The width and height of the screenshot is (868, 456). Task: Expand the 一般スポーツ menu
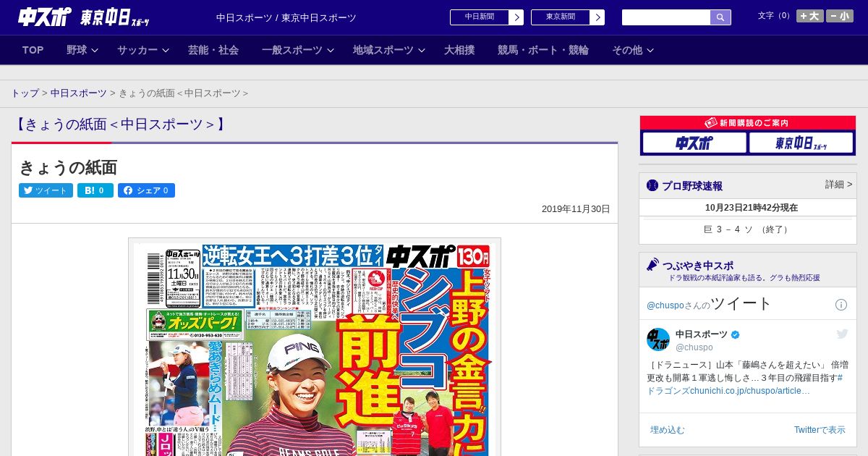click(x=297, y=50)
